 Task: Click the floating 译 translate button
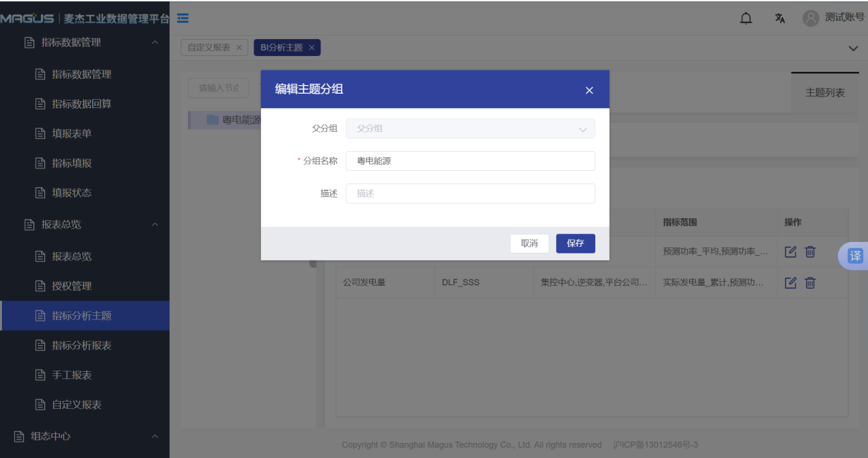click(855, 256)
